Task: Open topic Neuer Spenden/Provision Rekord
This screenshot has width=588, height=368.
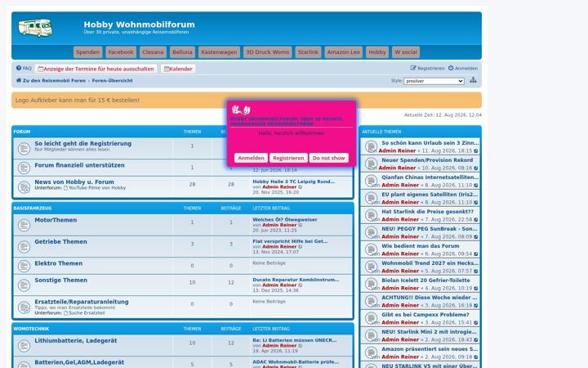Action: pos(427,160)
